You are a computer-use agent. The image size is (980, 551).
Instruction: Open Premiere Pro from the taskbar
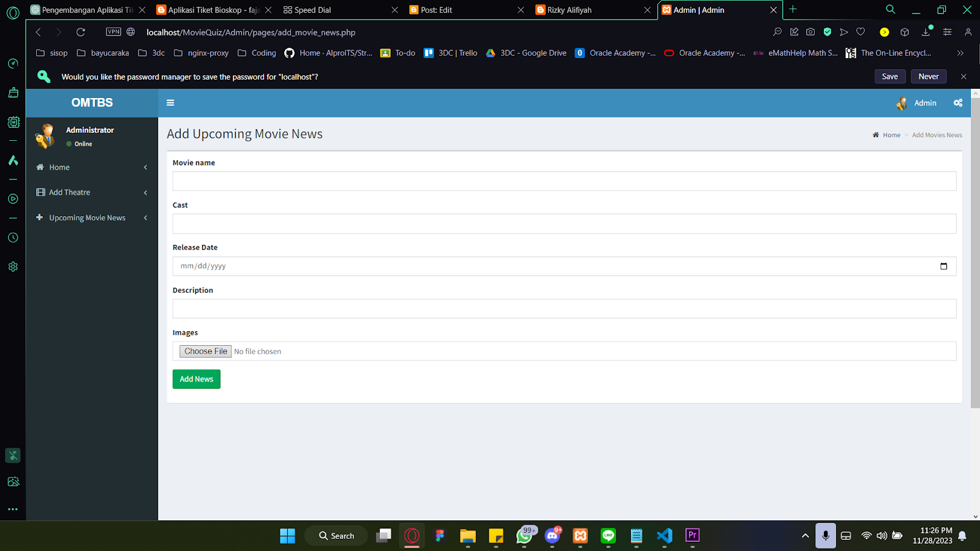click(x=693, y=536)
